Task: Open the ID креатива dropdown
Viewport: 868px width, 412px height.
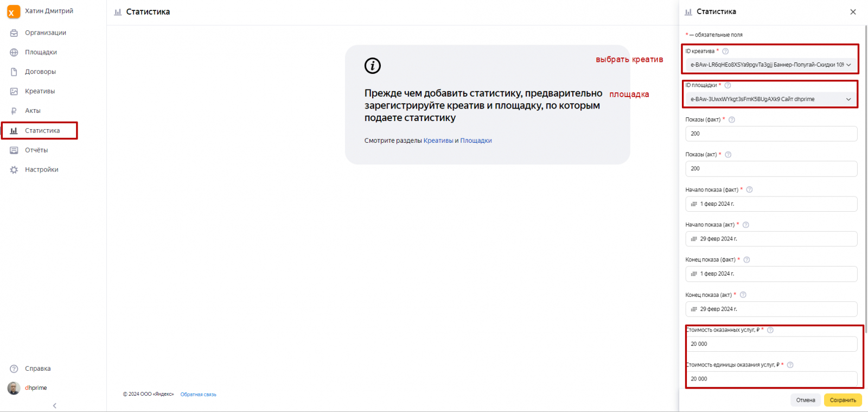Action: [771, 65]
